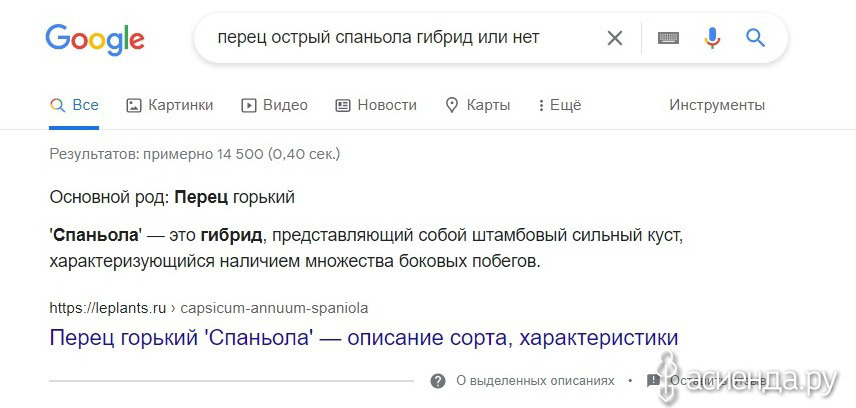The width and height of the screenshot is (856, 408).
Task: Click the Карты location pin icon
Action: pyautogui.click(x=452, y=105)
